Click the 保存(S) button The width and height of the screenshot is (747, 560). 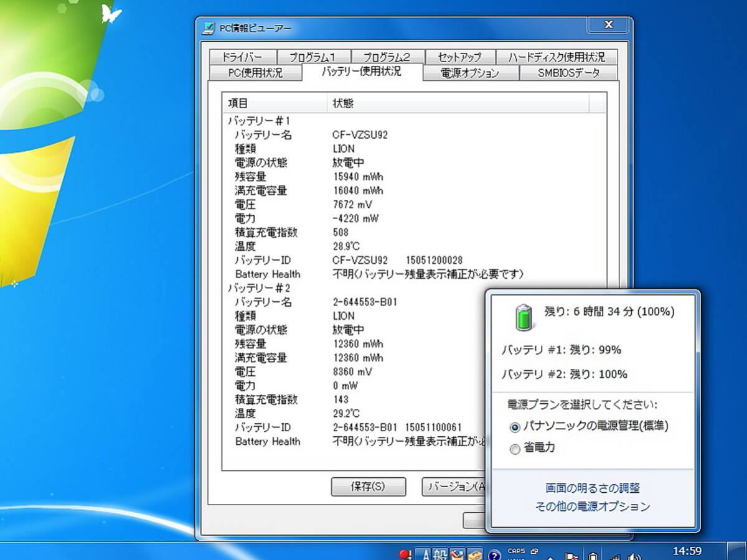coord(369,487)
